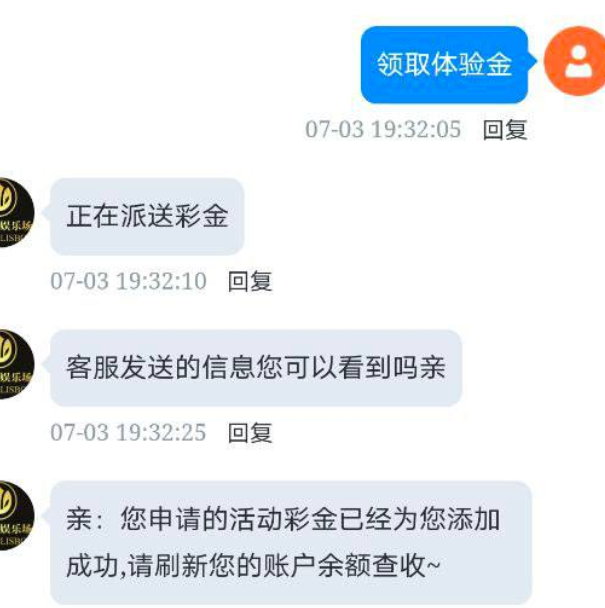Tap casino avatar beside 客服发送的信息 message

click(x=16, y=364)
